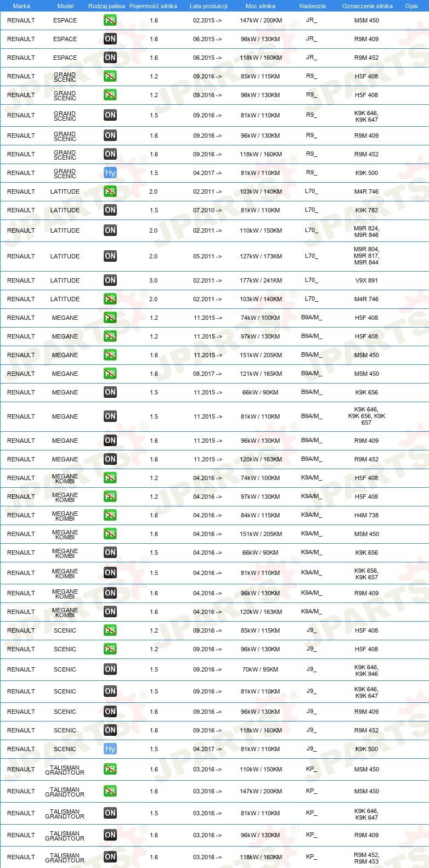Viewport: 429px width, 868px height.
Task: Click MEGANE KOMBI model in H4M 738 row
Action: pos(65,516)
